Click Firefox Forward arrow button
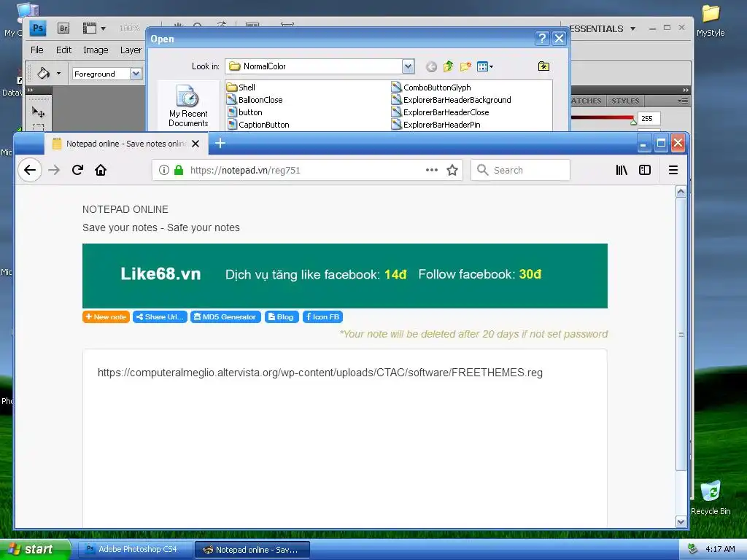This screenshot has height=560, width=747. (54, 170)
